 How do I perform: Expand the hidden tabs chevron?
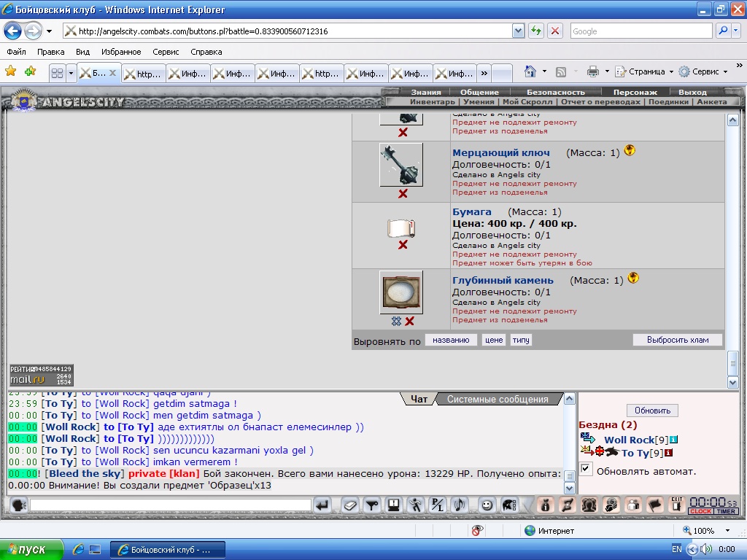pyautogui.click(x=484, y=74)
